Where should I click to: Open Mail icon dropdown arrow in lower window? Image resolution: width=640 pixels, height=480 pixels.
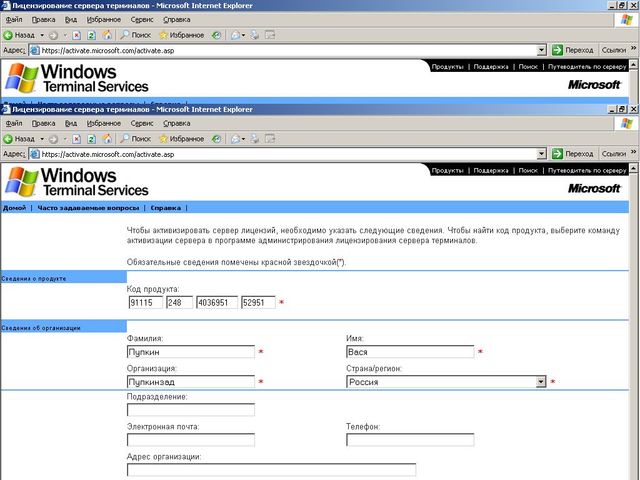(243, 139)
